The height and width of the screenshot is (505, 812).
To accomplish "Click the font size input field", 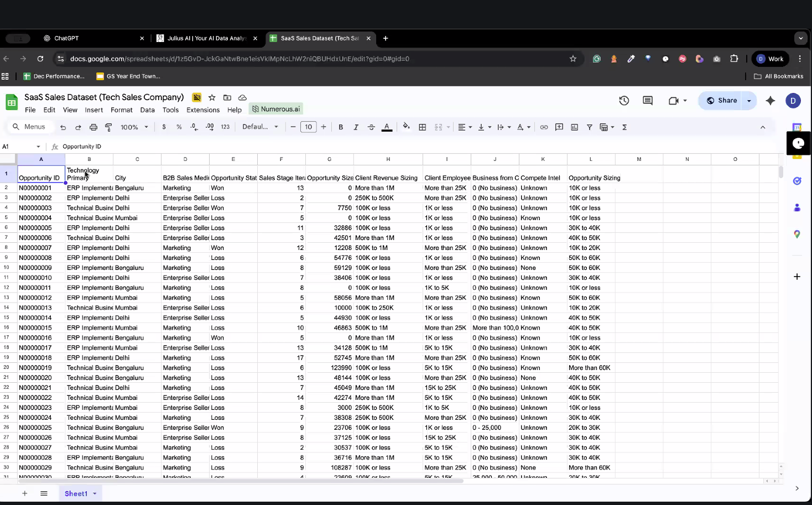I will [308, 127].
